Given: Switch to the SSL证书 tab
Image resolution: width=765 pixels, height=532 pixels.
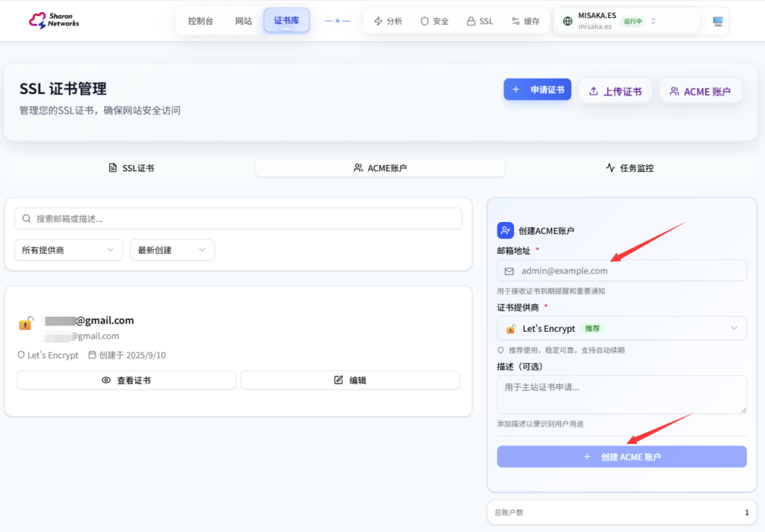Looking at the screenshot, I should (131, 168).
